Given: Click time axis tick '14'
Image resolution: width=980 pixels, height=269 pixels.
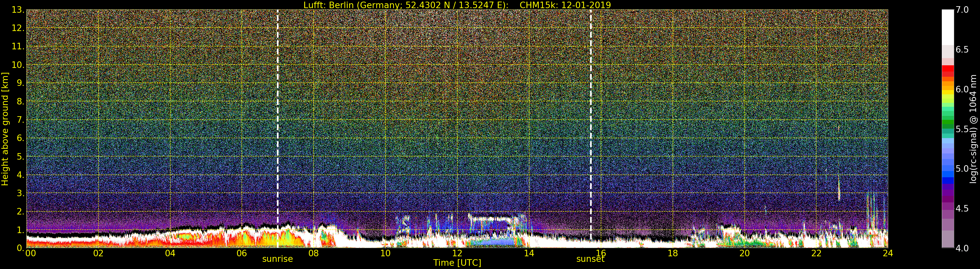Looking at the screenshot, I should pos(529,253).
